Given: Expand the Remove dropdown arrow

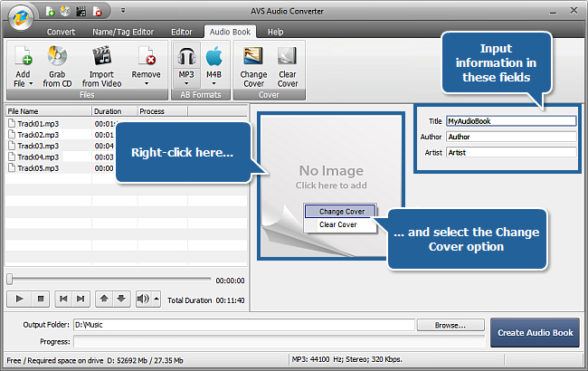Looking at the screenshot, I should click(x=147, y=84).
